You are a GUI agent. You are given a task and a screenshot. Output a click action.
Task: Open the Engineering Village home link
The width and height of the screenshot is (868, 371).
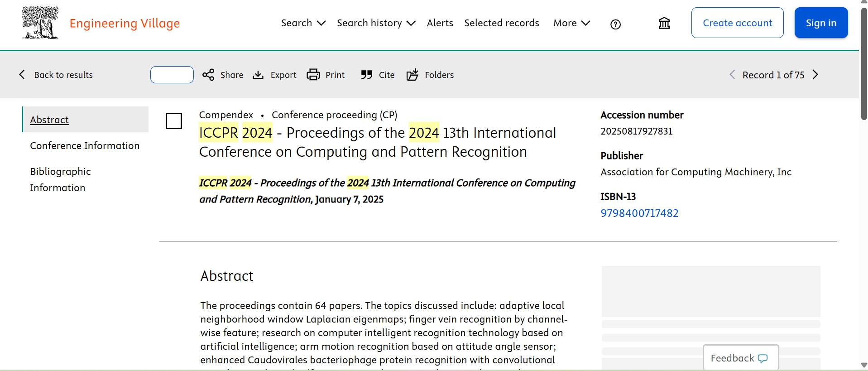click(125, 23)
